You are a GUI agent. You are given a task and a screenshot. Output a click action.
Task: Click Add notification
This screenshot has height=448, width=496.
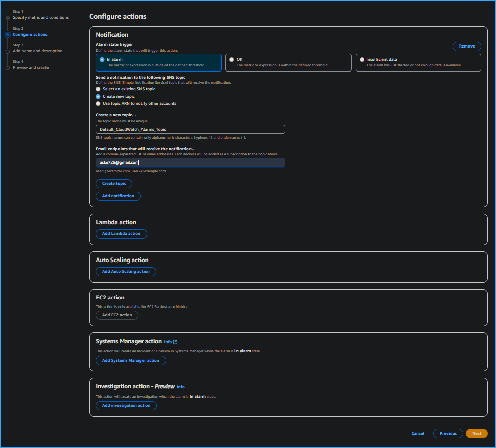point(118,196)
